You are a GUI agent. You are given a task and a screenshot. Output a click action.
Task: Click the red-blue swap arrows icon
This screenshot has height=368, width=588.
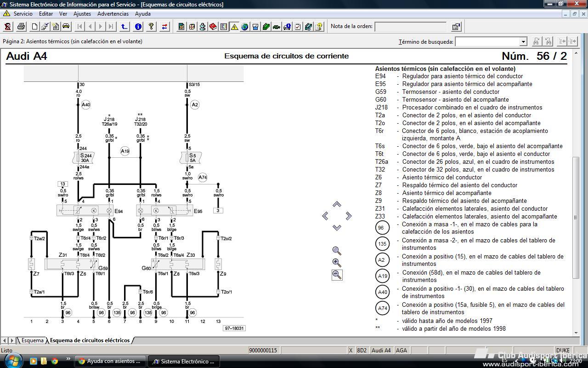[x=164, y=27]
